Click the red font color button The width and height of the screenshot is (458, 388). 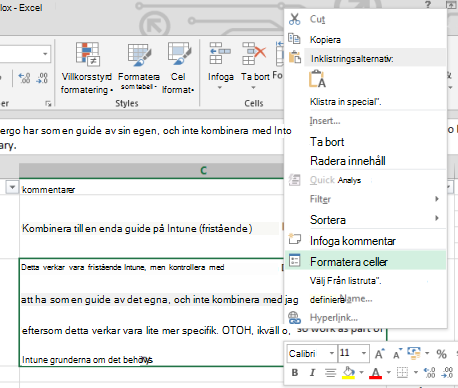point(376,373)
